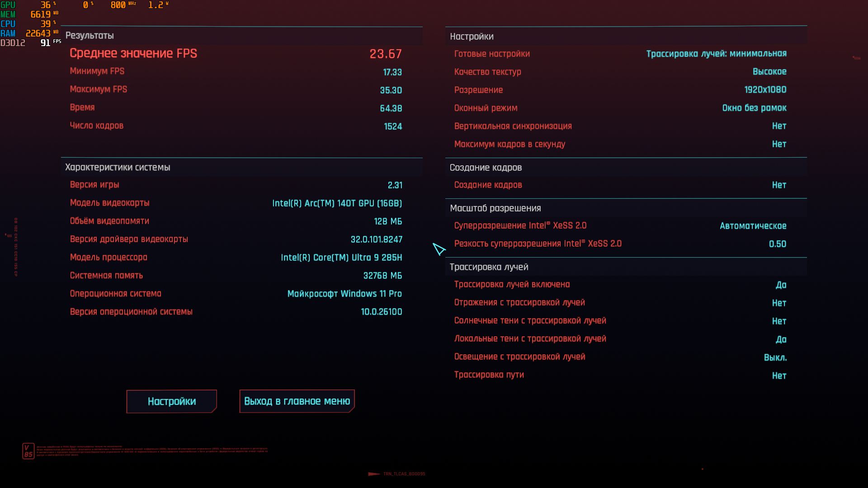Click the Модель видеокарты label
The width and height of the screenshot is (868, 488).
point(109,203)
